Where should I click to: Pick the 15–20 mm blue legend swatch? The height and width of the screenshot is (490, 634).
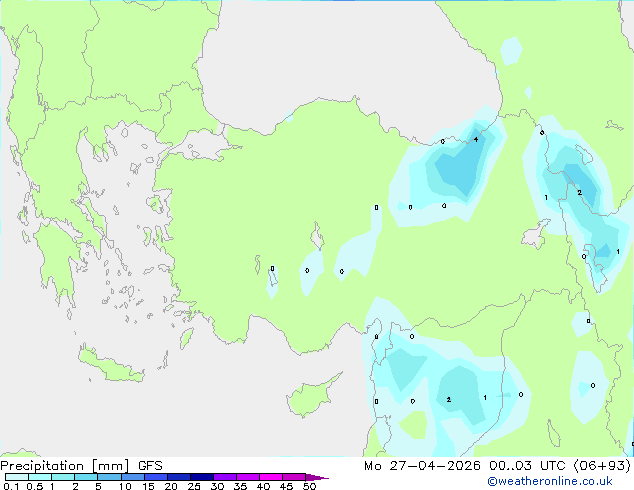[x=156, y=477]
